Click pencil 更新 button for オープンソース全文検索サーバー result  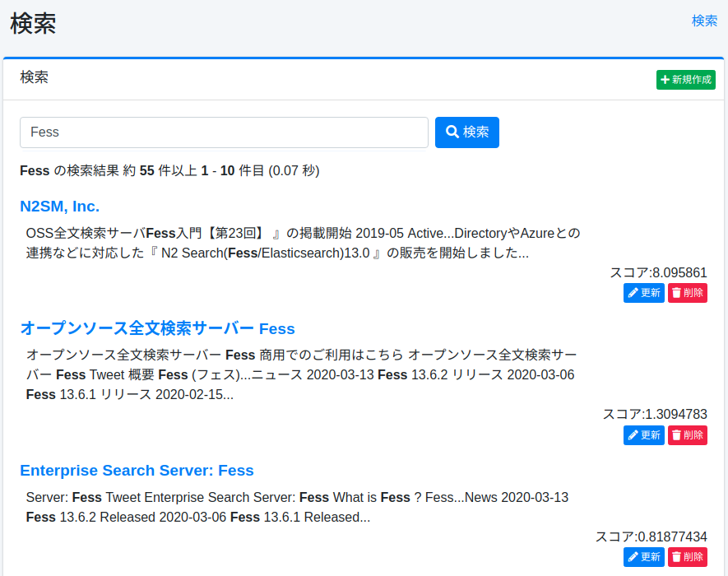(643, 434)
